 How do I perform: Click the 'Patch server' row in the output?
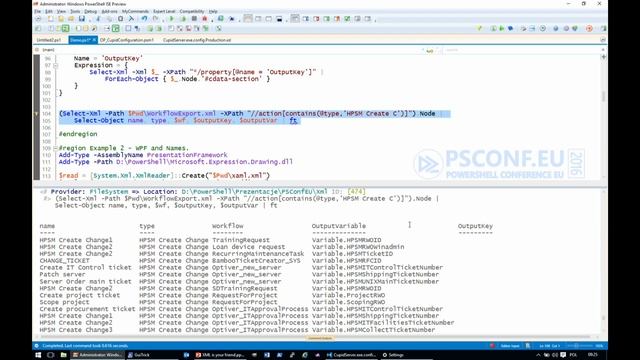coord(62,274)
